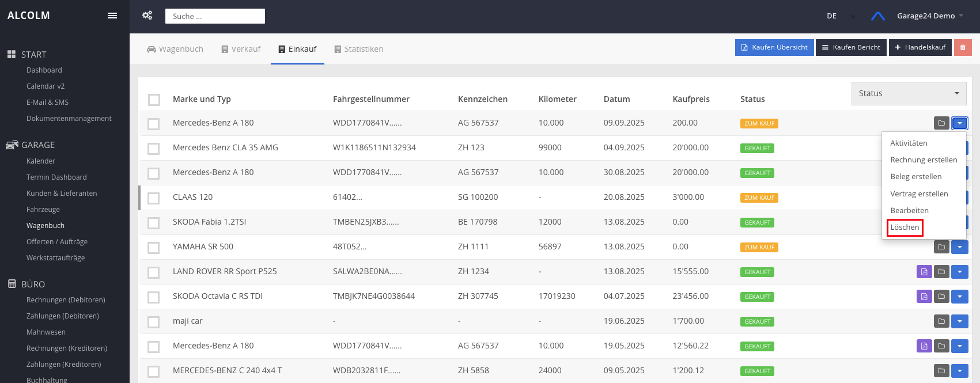Click purple PDF icon for LAND ROVER row
The width and height of the screenshot is (980, 383).
click(x=924, y=272)
